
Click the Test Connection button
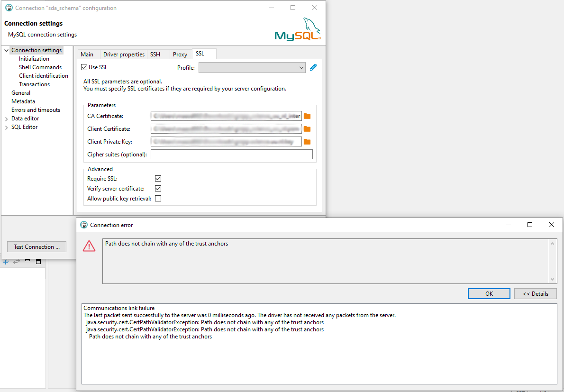(36, 246)
